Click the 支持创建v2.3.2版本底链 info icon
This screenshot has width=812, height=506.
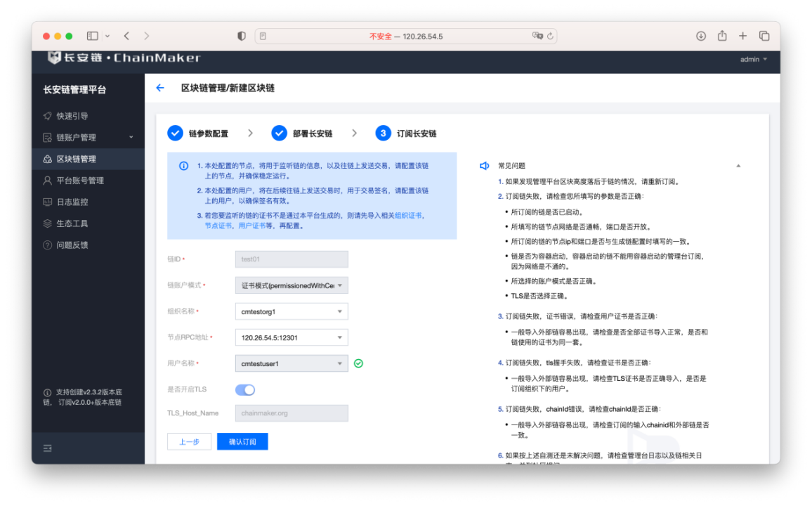(47, 393)
